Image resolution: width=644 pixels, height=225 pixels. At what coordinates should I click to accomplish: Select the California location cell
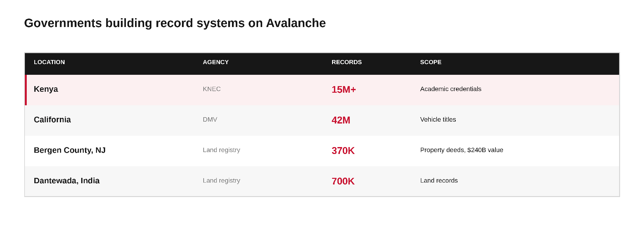[52, 120]
